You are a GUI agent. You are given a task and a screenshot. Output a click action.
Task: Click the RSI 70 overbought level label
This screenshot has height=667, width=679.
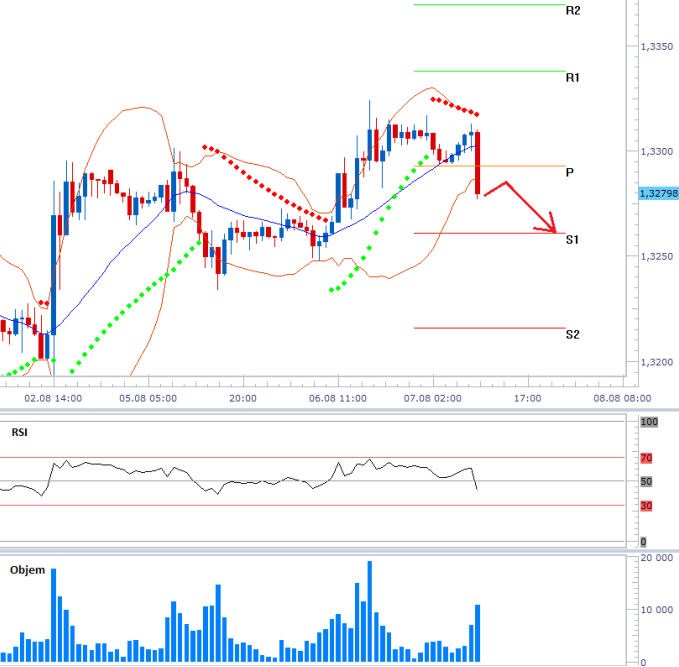coord(646,458)
